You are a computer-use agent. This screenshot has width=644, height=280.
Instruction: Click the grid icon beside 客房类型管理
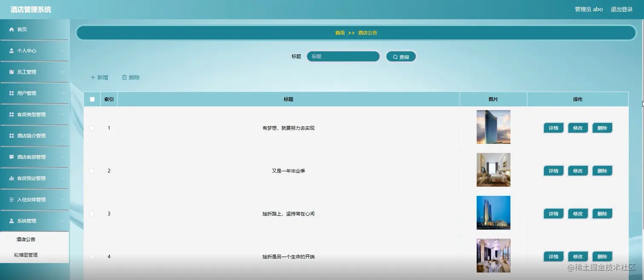[11, 114]
